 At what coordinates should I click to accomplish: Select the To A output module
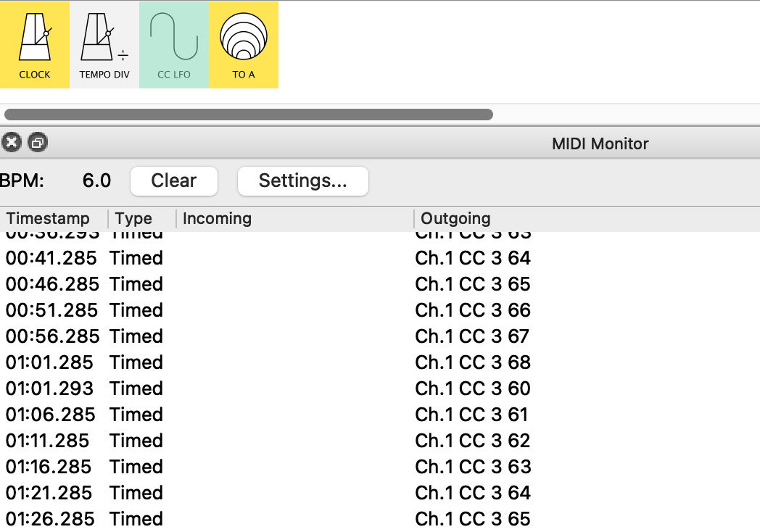[243, 45]
